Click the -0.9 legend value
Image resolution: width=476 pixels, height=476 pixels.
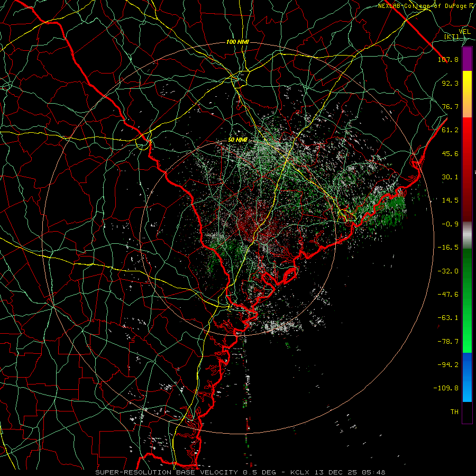click(450, 224)
